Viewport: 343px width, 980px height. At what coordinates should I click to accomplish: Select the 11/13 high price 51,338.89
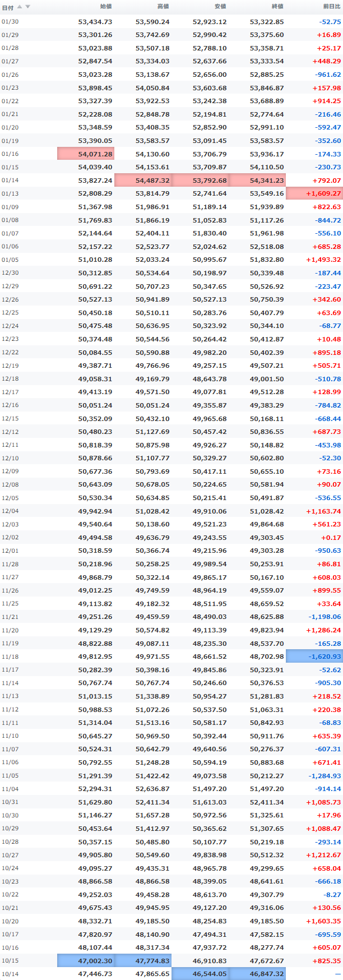152,696
